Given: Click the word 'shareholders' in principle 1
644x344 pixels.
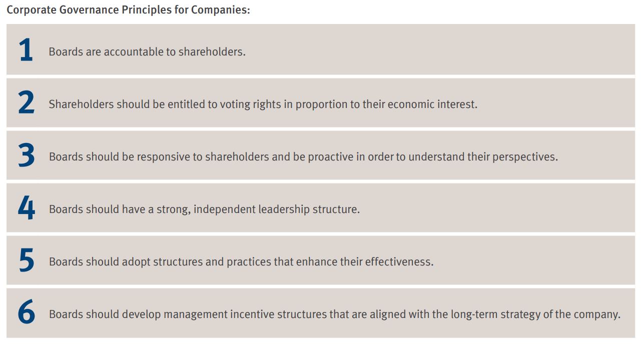Looking at the screenshot, I should (212, 52).
